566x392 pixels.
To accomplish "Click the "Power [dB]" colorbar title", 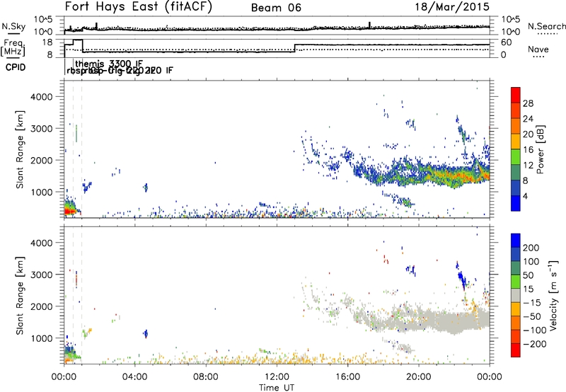I will 540,149.
